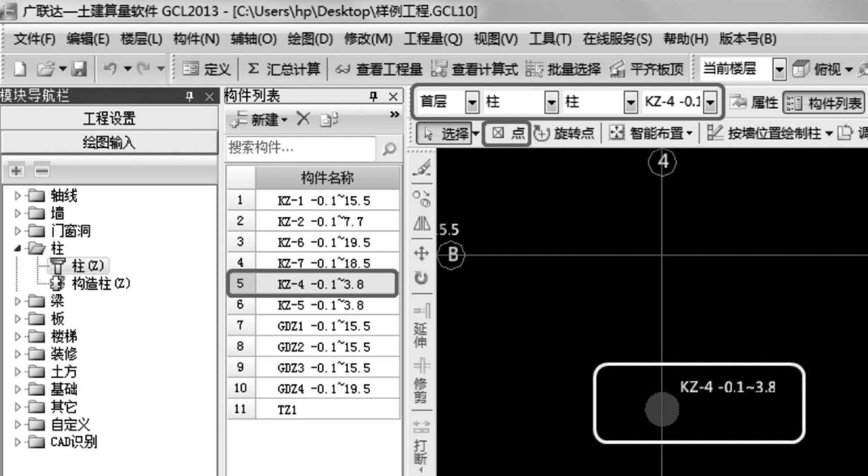Image resolution: width=868 pixels, height=476 pixels.
Task: Click the move cross-arrow icon
Action: click(422, 253)
